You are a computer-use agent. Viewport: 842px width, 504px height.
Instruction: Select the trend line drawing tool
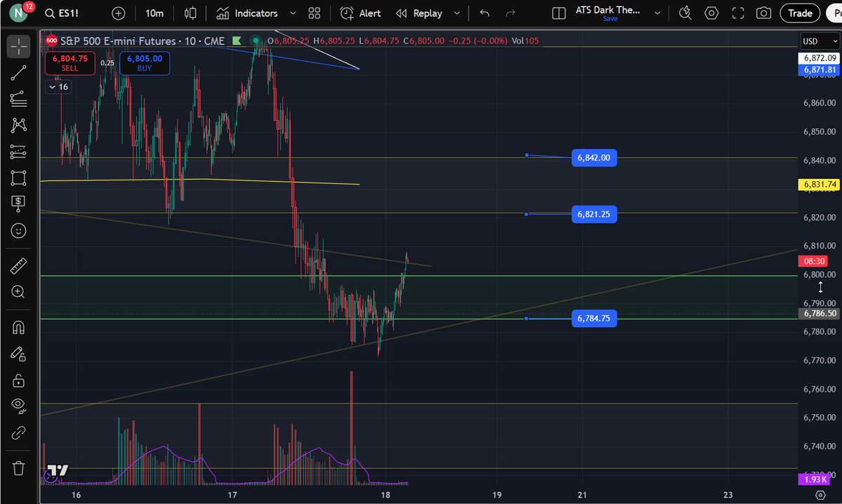18,73
